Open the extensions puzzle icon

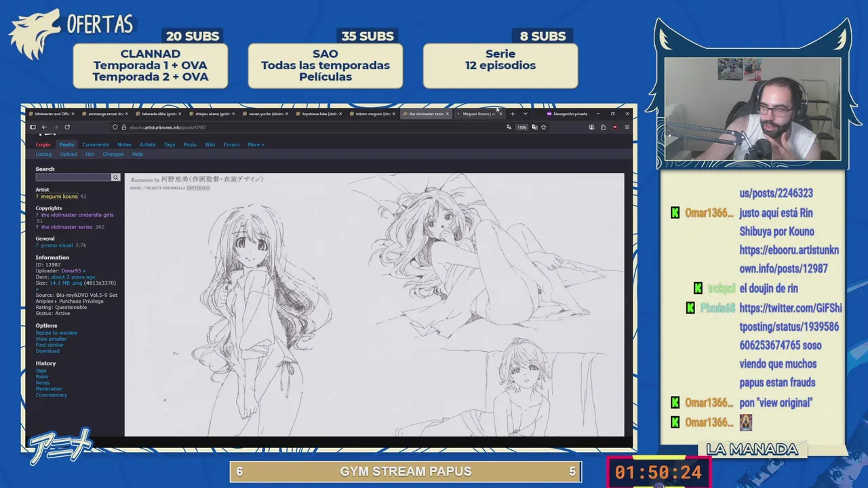coord(603,127)
